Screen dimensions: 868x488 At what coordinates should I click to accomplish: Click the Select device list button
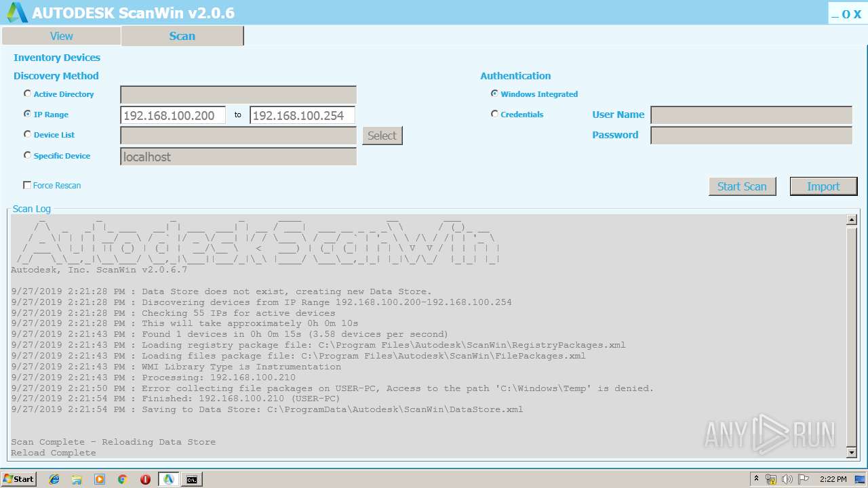tap(382, 136)
